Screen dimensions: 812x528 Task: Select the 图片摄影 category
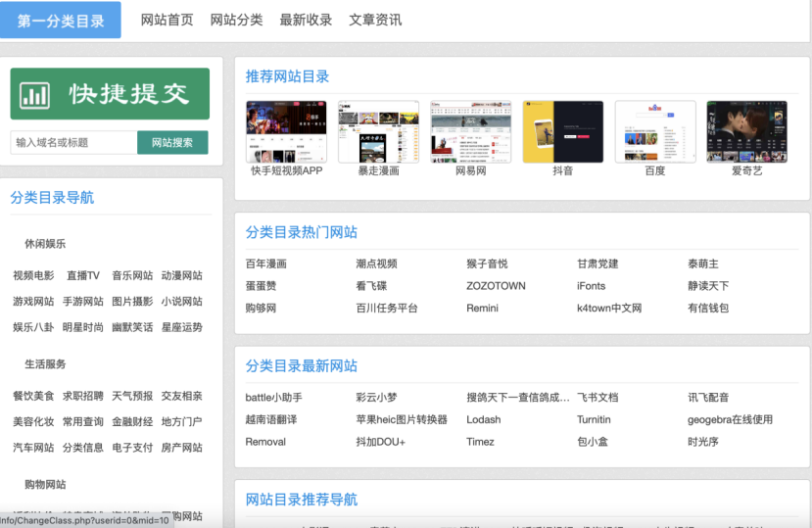[x=132, y=302]
